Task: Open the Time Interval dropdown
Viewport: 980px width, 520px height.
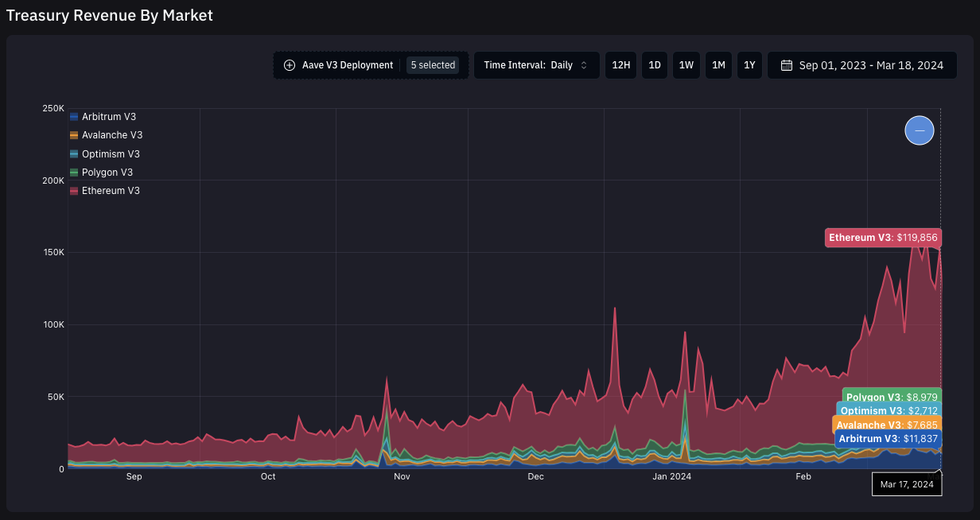Action: pos(537,65)
